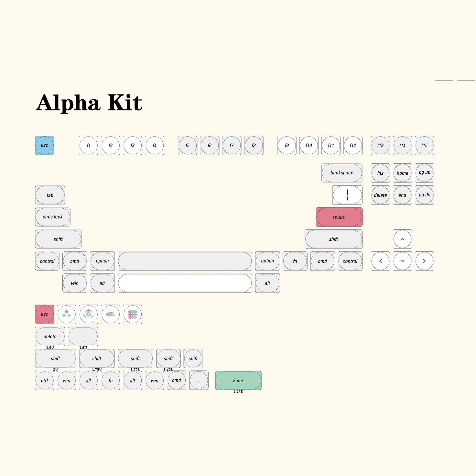This screenshot has width=476, height=476.
Task: Select the pink return key
Action: click(339, 217)
